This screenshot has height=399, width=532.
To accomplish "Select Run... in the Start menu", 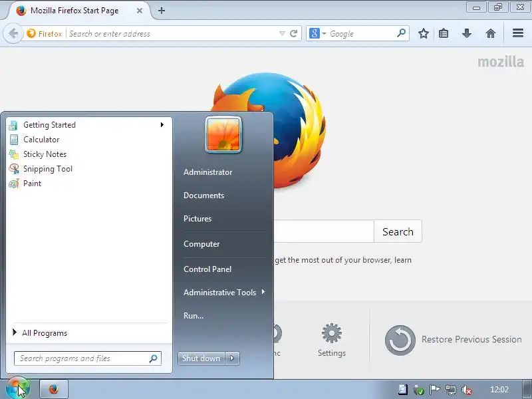I will pyautogui.click(x=194, y=315).
